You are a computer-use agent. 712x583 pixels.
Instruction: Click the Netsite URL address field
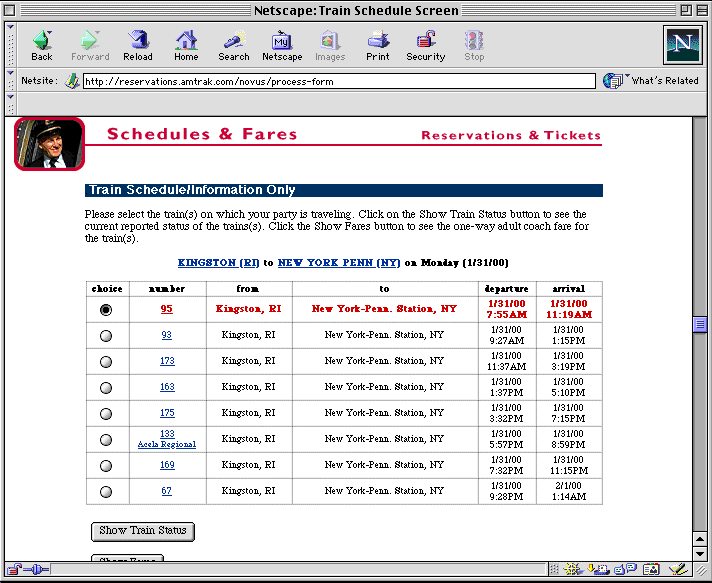338,82
